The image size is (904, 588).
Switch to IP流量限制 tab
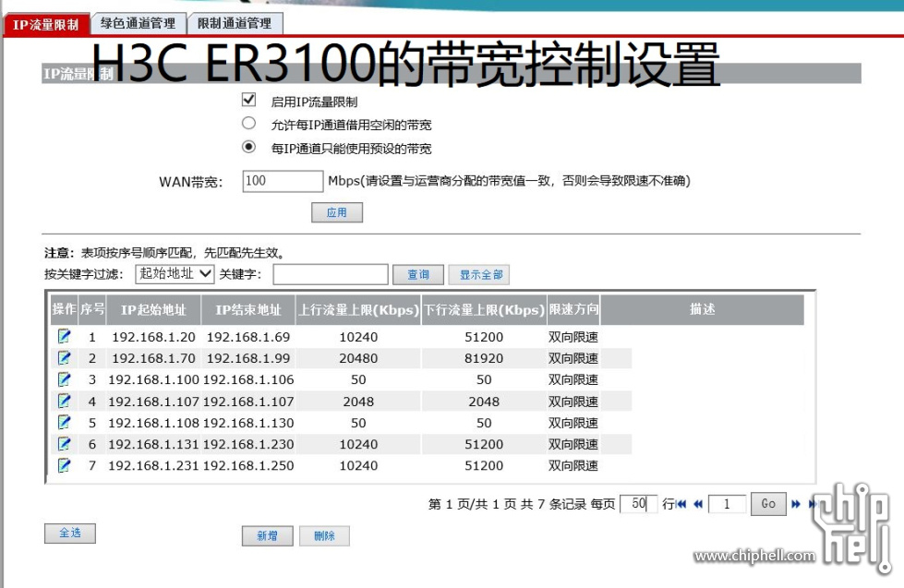point(46,25)
